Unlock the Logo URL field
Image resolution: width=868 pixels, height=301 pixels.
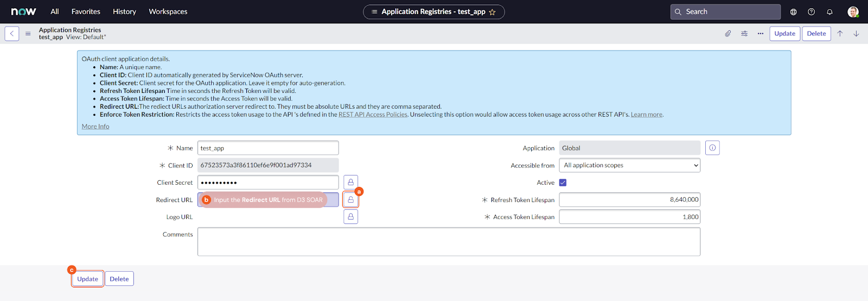coord(350,217)
